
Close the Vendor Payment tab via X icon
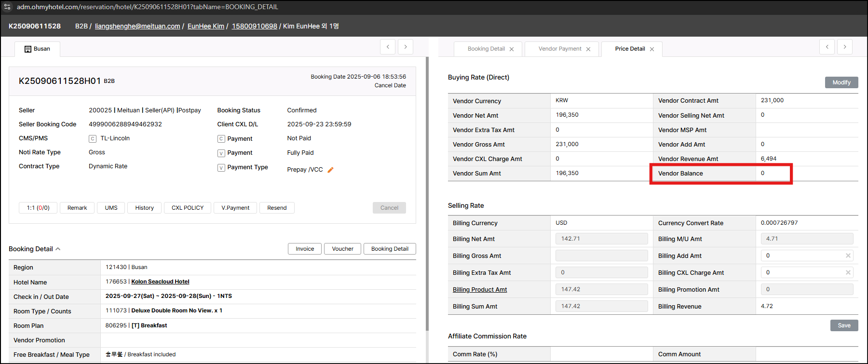[x=588, y=49]
